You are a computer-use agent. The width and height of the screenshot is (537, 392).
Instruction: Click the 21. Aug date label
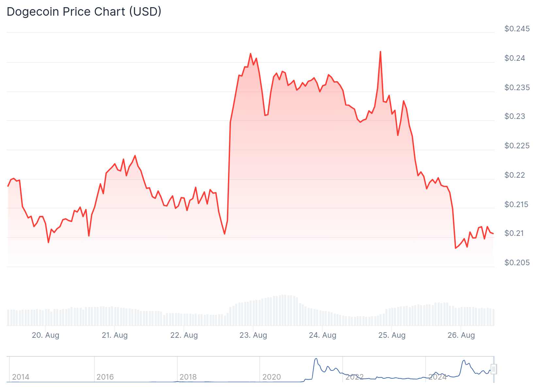pyautogui.click(x=115, y=335)
